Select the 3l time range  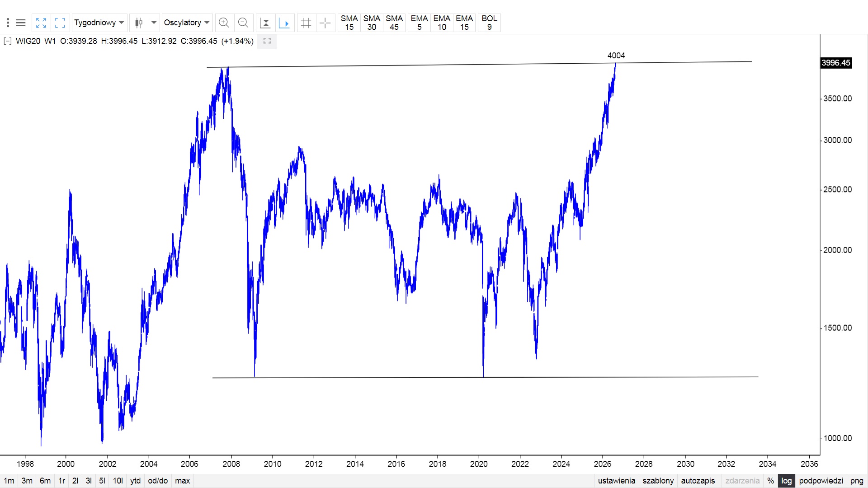89,481
